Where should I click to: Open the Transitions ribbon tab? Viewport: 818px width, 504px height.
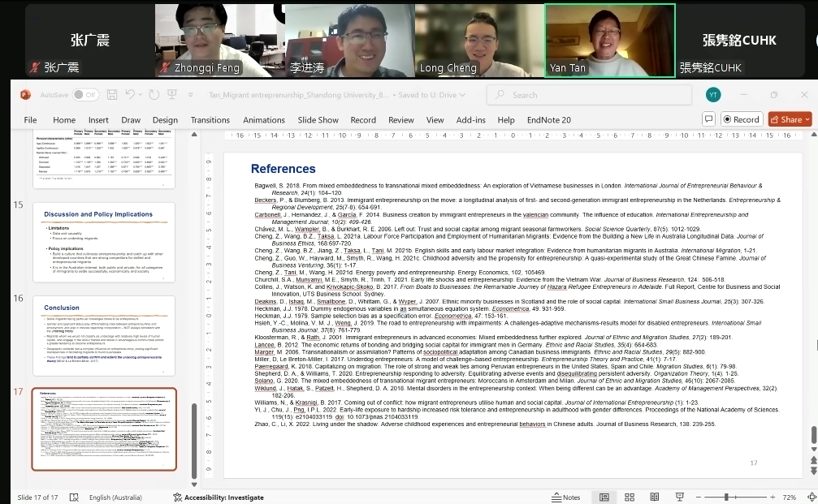[x=210, y=119]
